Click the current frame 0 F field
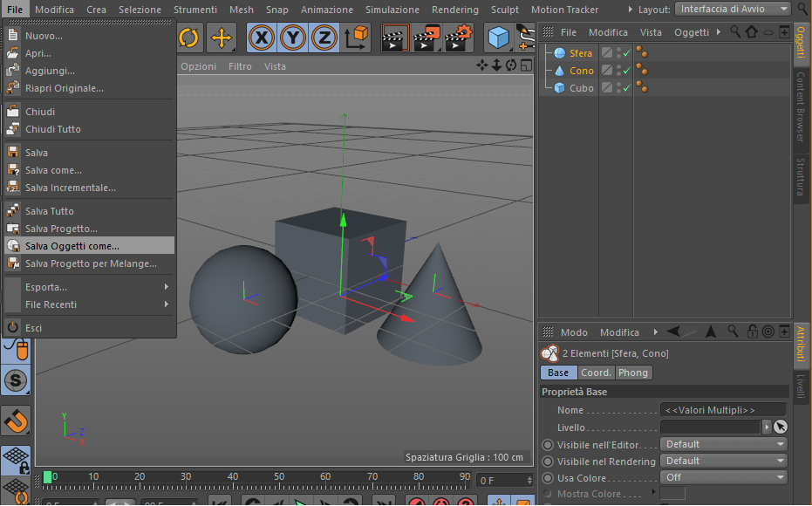The width and height of the screenshot is (812, 506). 504,481
